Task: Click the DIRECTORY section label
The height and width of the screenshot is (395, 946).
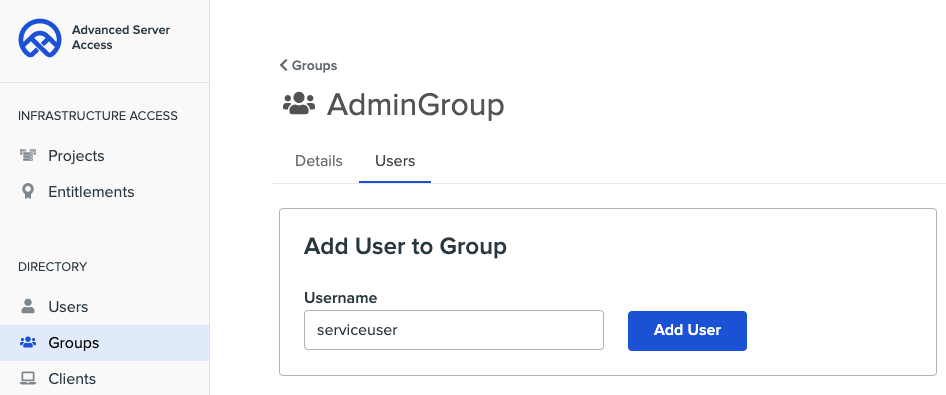Action: (52, 267)
